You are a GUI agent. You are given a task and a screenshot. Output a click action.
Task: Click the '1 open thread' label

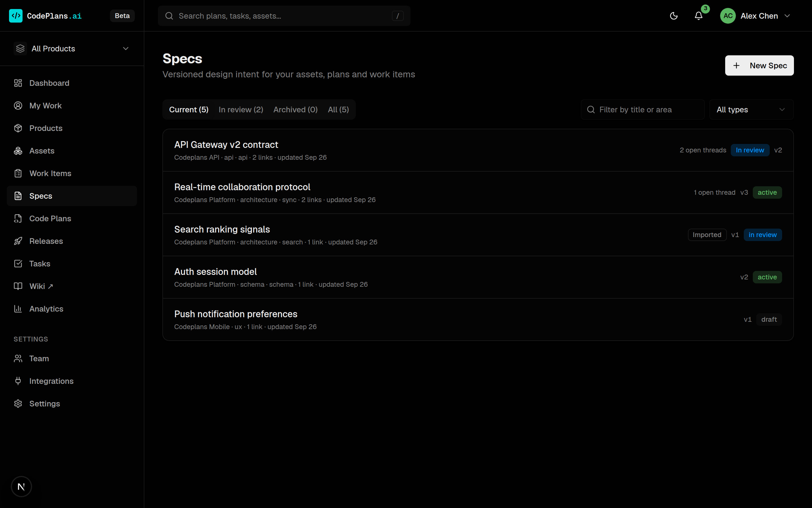[x=714, y=192]
